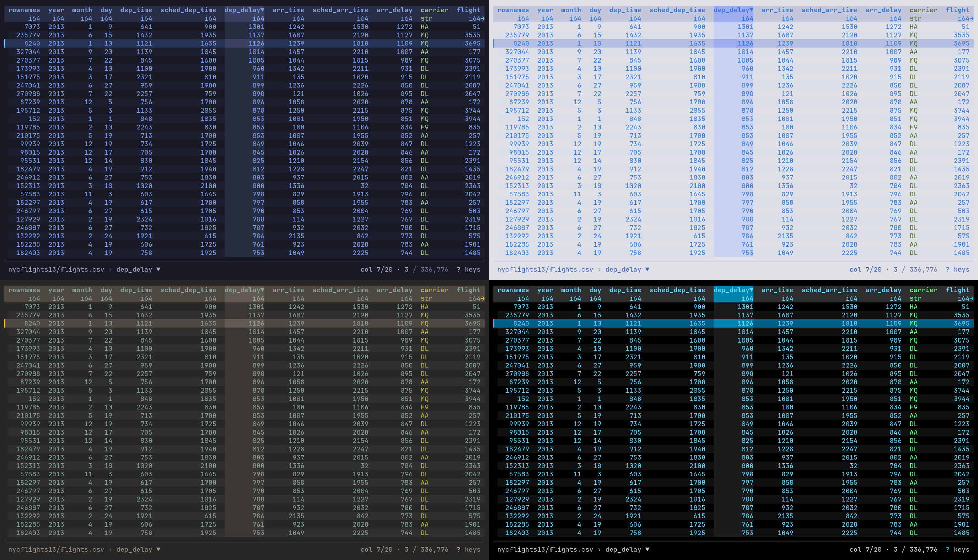Click the dep_delay sort arrow in the light-theme pane header
The width and height of the screenshot is (978, 560).
tap(751, 10)
